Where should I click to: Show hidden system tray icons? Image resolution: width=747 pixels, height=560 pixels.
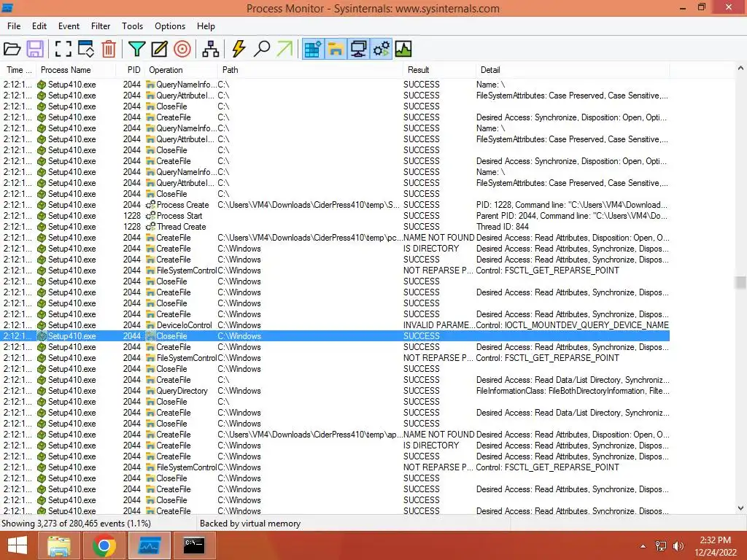(643, 546)
